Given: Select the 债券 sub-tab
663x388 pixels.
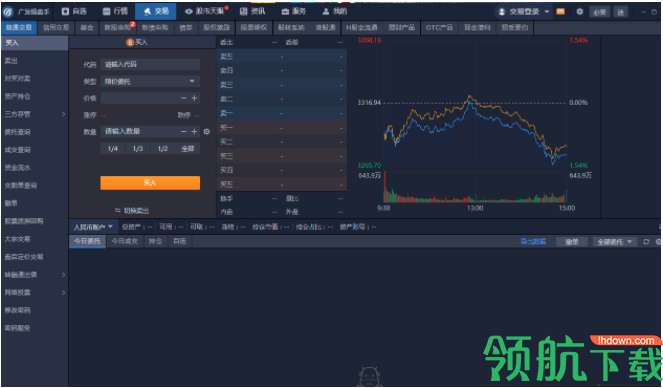Looking at the screenshot, I should click(x=186, y=28).
